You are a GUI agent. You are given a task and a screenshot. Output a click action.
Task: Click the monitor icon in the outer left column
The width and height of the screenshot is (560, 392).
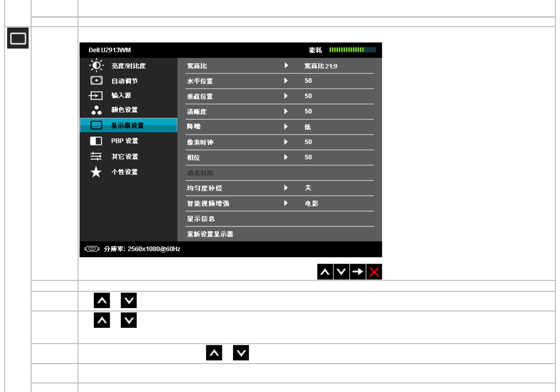coord(18,38)
